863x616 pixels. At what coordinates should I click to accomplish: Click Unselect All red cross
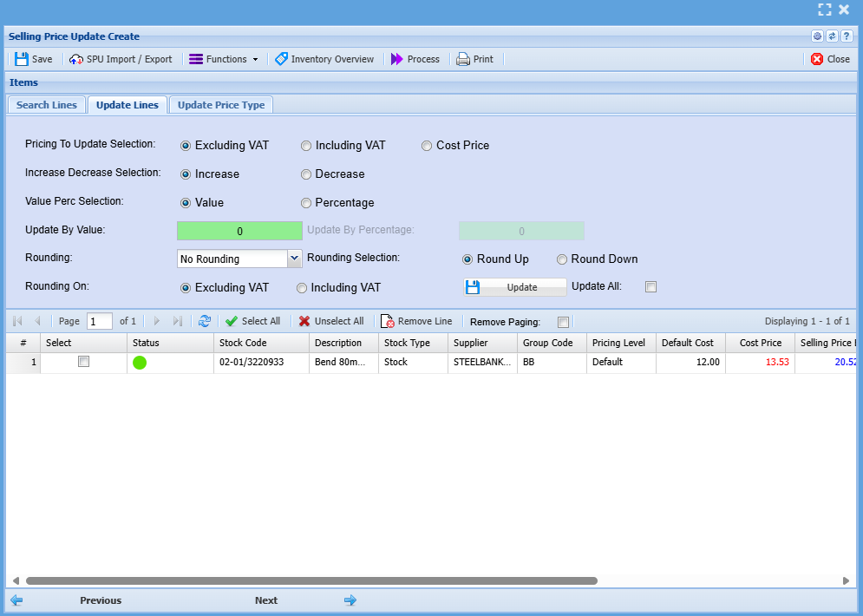[304, 321]
